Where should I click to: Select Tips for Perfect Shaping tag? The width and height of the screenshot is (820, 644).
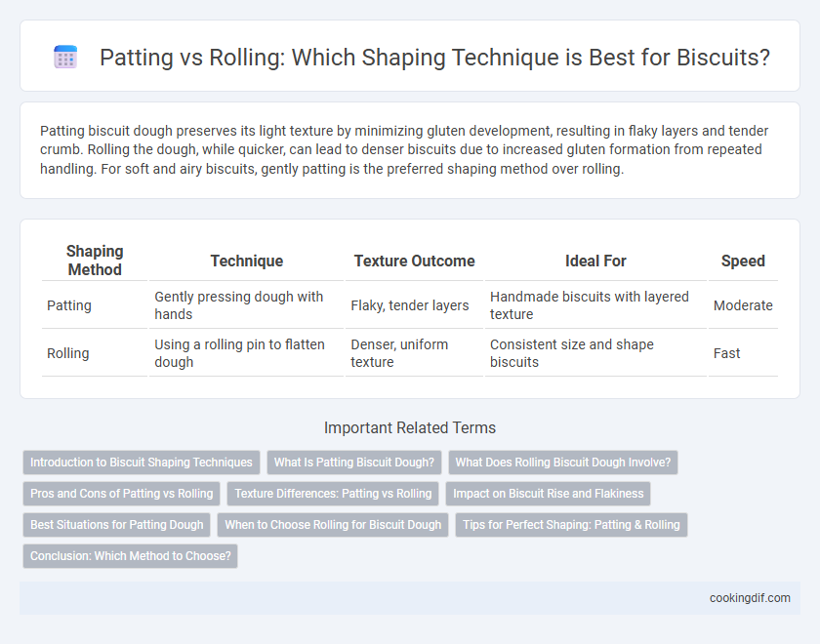pos(571,525)
